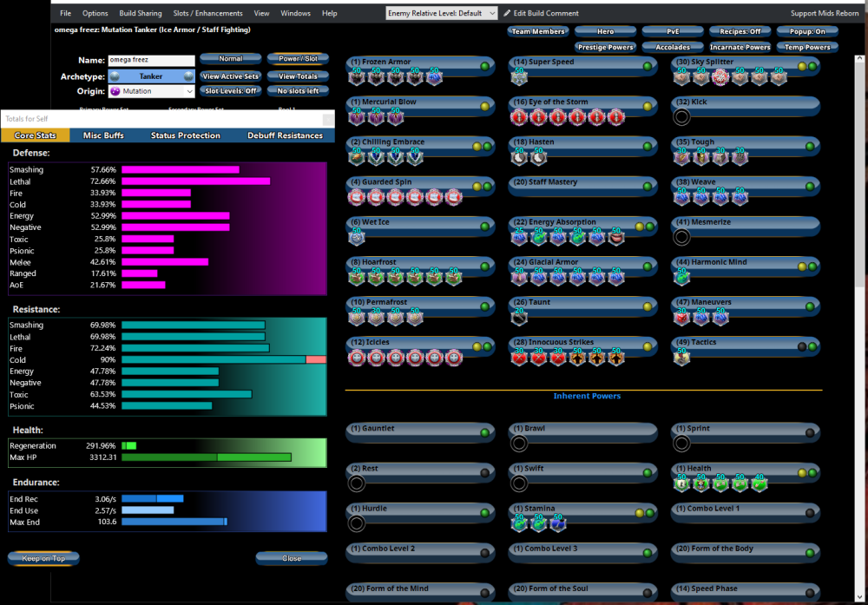This screenshot has height=605, width=868.
Task: Open the Build Sharing menu
Action: click(x=141, y=14)
